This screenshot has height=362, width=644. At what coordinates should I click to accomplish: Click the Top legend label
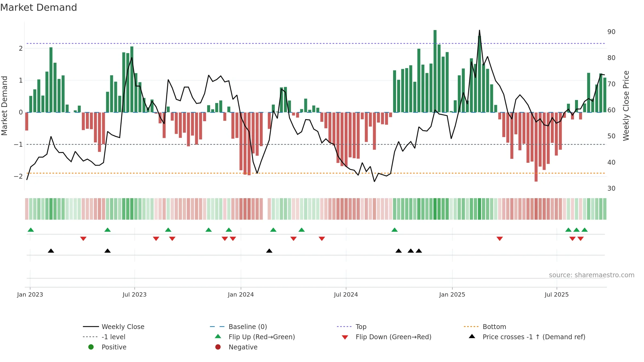pyautogui.click(x=361, y=327)
